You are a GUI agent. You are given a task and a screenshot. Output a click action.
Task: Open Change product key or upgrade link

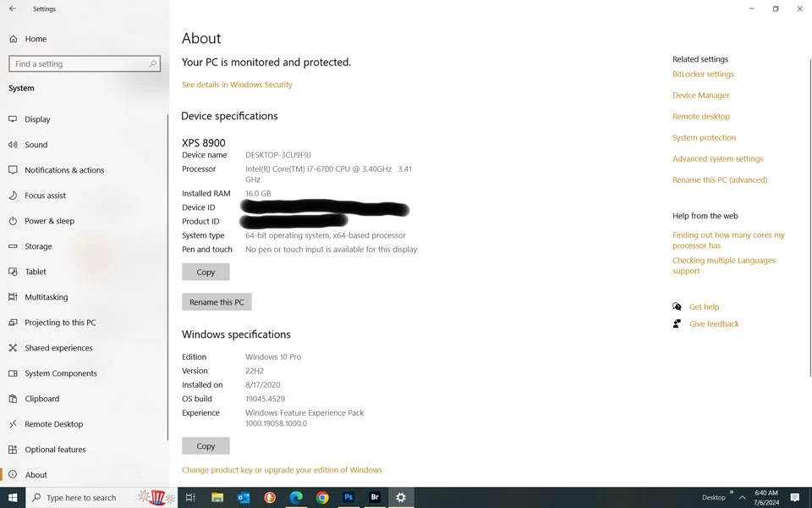(x=282, y=470)
